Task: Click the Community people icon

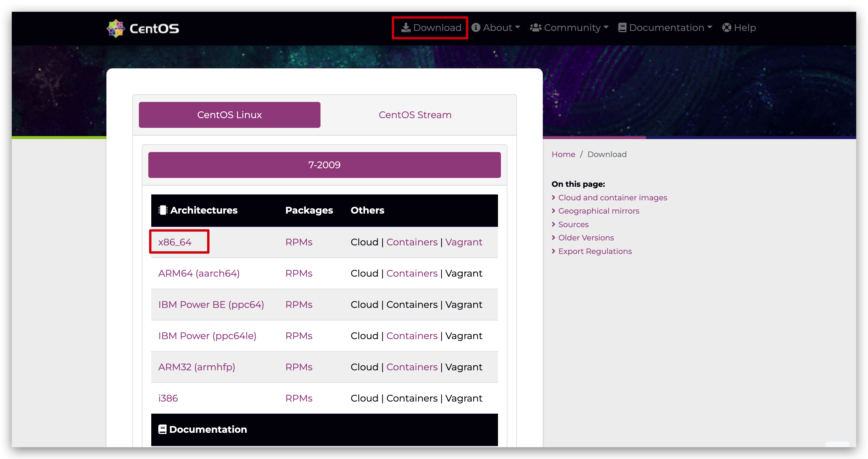Action: 535,28
